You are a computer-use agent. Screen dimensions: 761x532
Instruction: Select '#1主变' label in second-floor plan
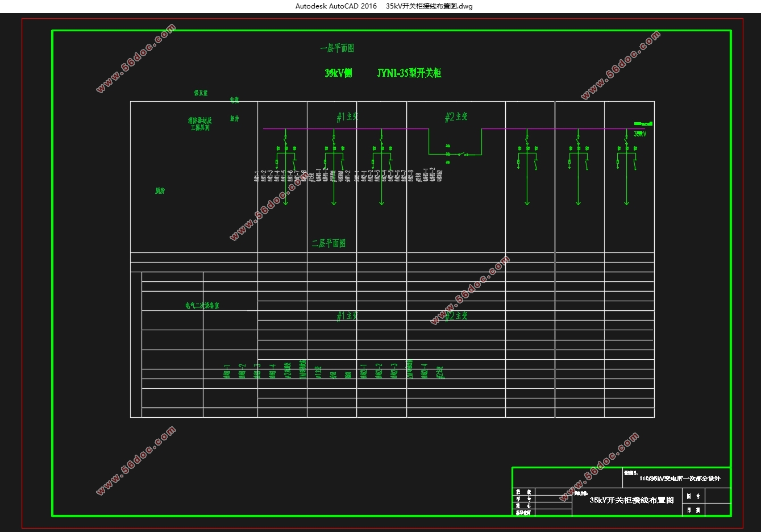[347, 315]
